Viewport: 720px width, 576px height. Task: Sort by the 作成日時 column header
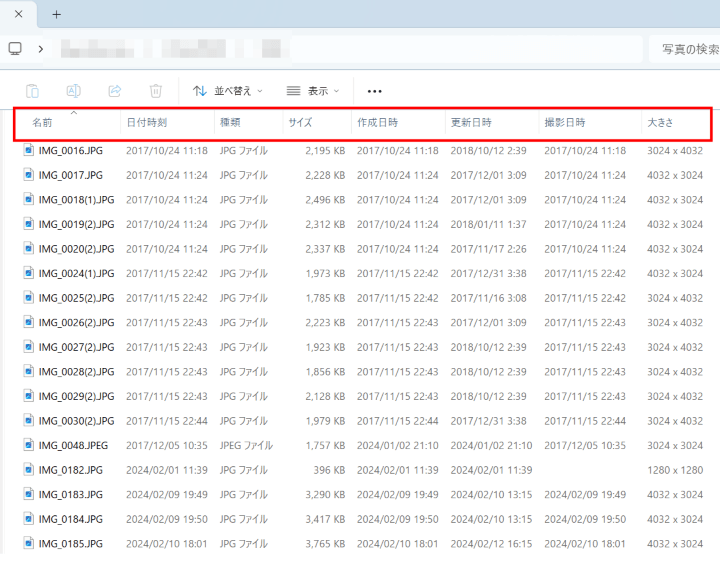377,123
